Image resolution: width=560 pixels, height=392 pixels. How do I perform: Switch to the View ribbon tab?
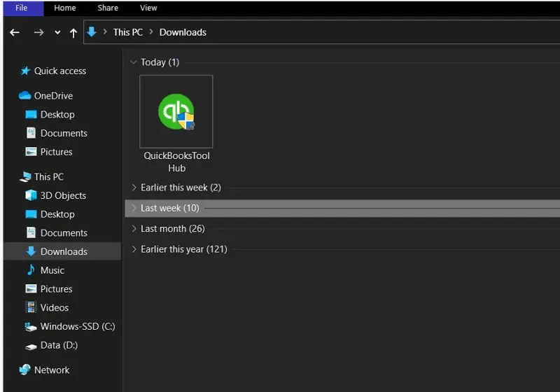148,8
